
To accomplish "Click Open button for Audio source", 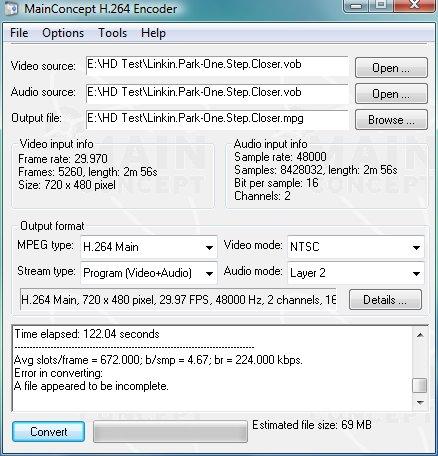I will (391, 94).
